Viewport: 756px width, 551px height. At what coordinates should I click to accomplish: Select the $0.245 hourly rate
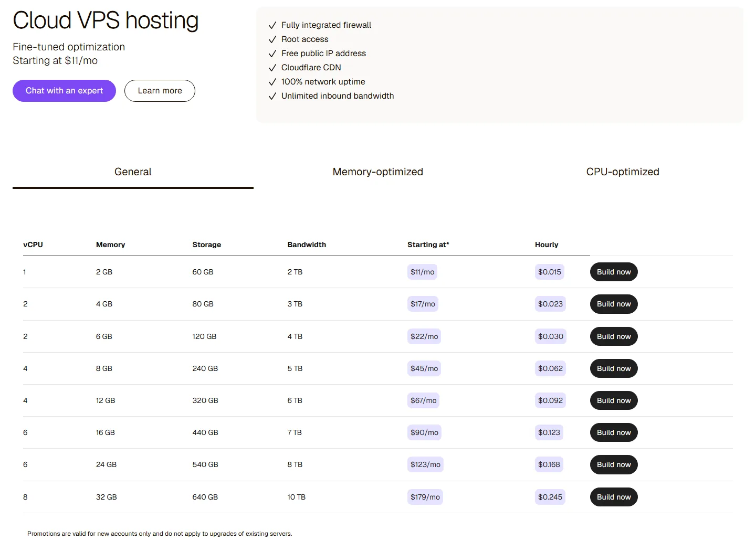pyautogui.click(x=550, y=497)
